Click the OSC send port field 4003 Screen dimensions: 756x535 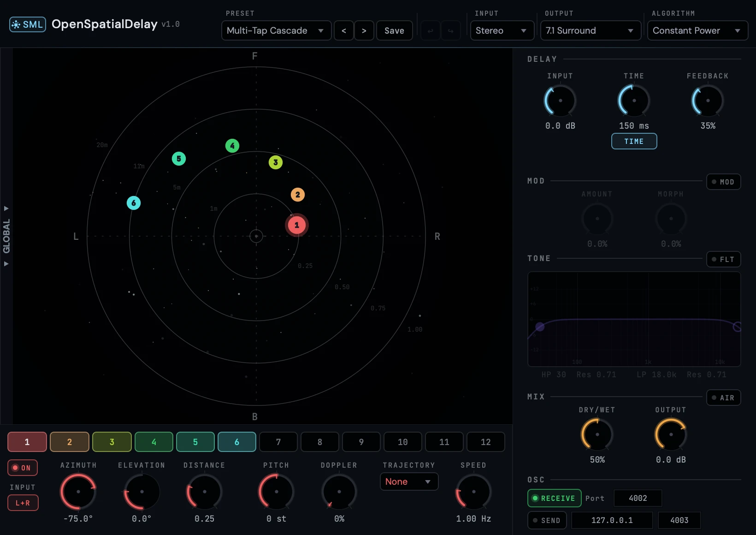pyautogui.click(x=679, y=520)
